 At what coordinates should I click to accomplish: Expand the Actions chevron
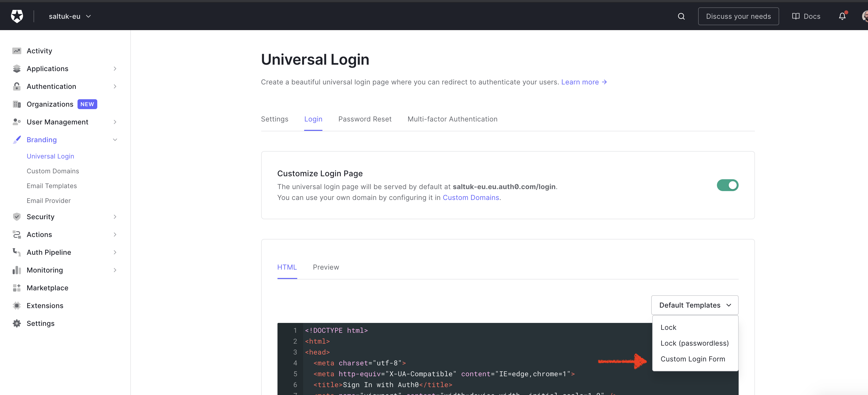[x=115, y=235]
